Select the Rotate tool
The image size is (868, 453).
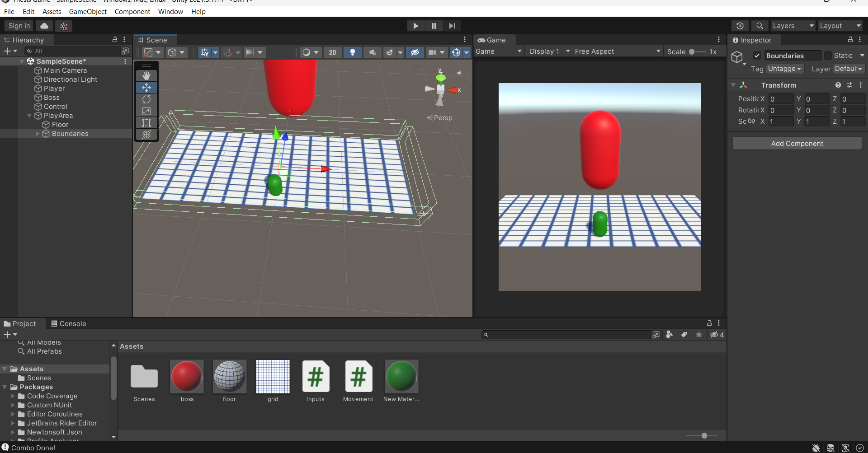point(146,99)
